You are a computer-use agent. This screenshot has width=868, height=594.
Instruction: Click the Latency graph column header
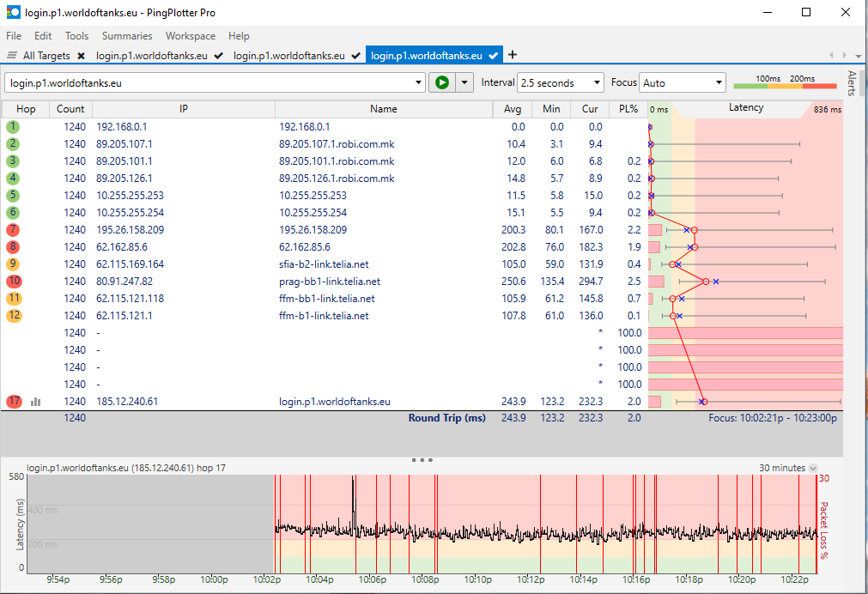point(746,108)
